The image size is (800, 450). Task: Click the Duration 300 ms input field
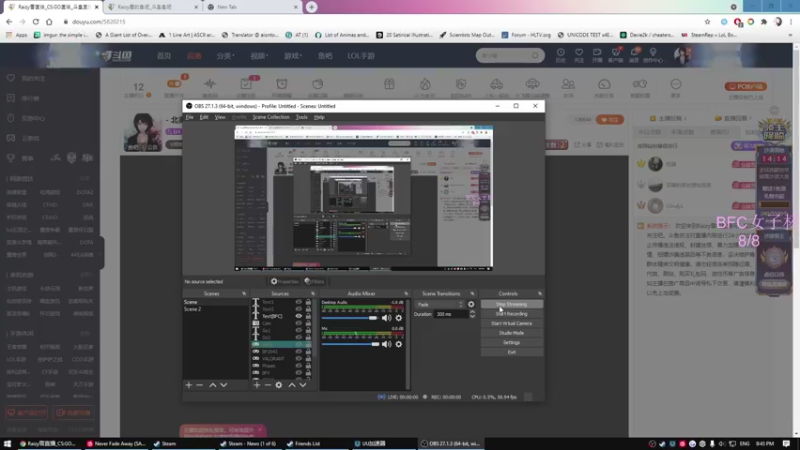[451, 314]
